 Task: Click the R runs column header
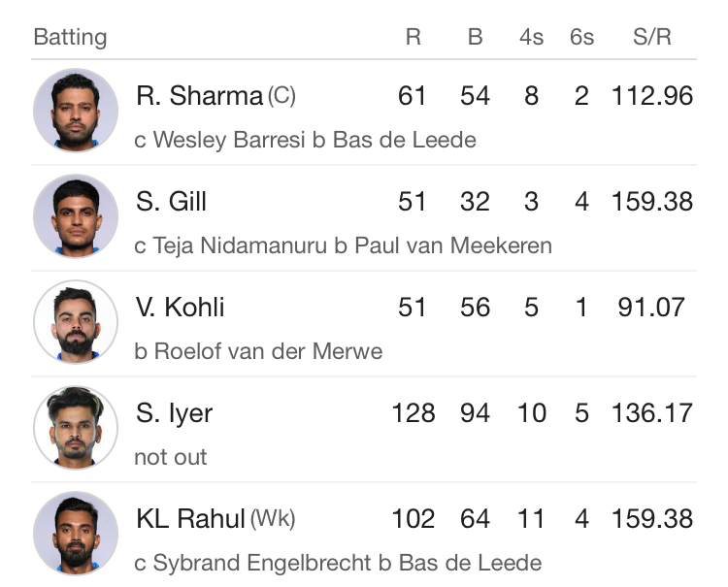coord(414,37)
